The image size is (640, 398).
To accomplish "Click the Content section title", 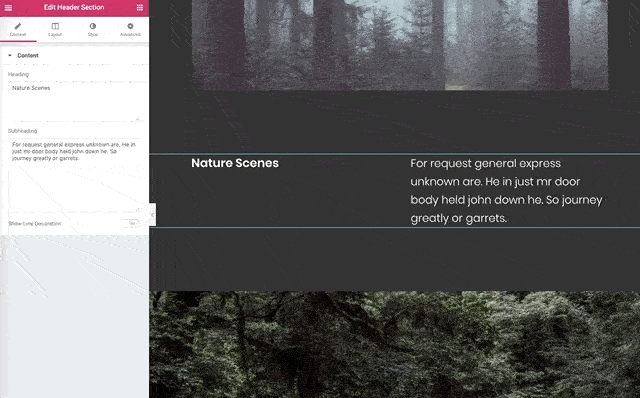I will [x=28, y=56].
